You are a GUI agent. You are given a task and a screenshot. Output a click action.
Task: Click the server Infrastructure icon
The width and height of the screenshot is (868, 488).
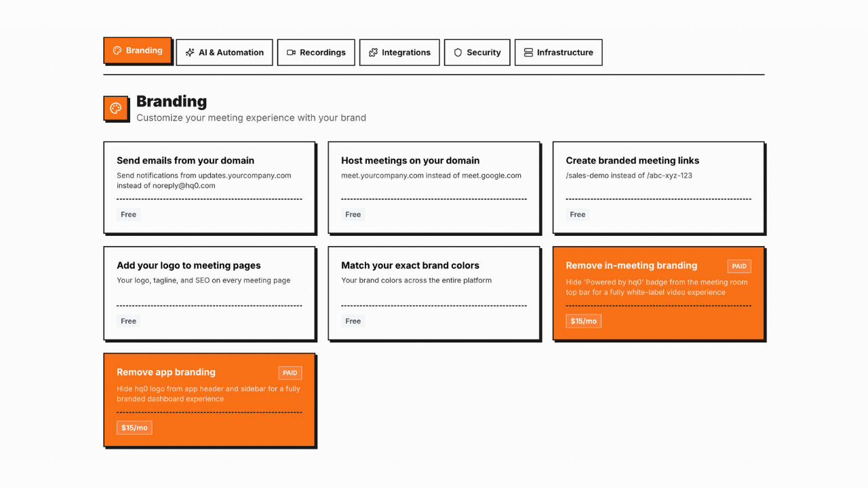pos(528,52)
